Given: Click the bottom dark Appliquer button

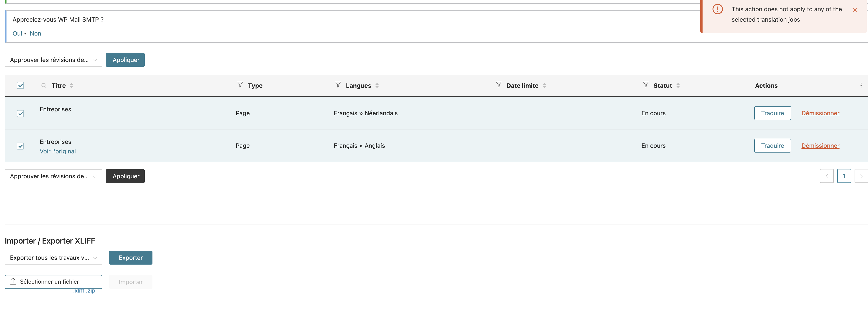Looking at the screenshot, I should (x=125, y=176).
